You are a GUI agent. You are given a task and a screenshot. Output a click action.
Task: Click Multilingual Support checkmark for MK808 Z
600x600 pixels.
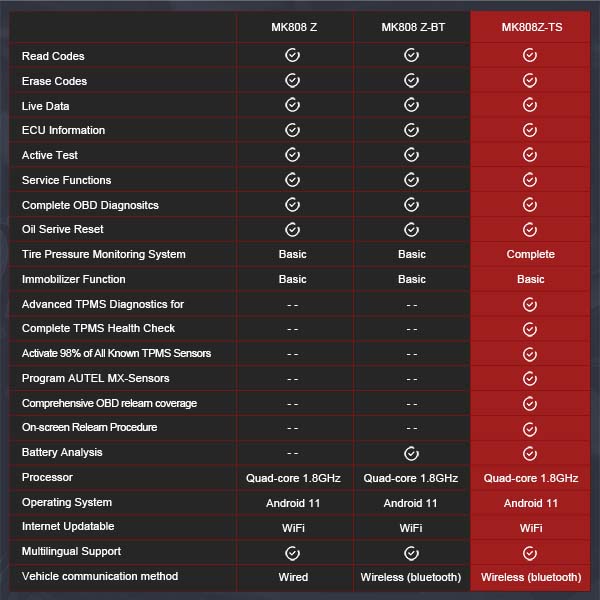pyautogui.click(x=292, y=553)
